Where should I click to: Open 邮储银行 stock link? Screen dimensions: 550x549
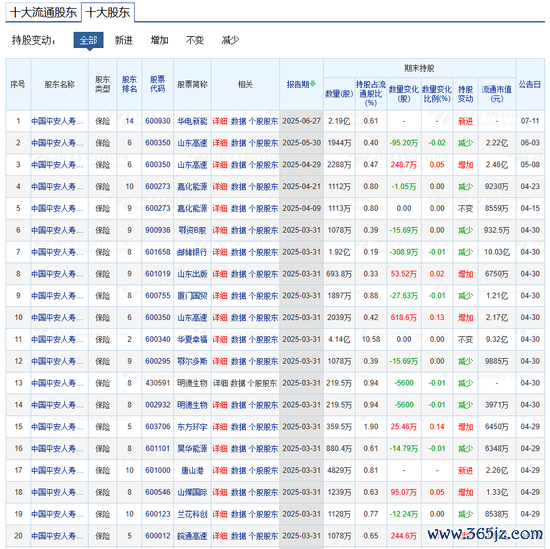pos(192,252)
